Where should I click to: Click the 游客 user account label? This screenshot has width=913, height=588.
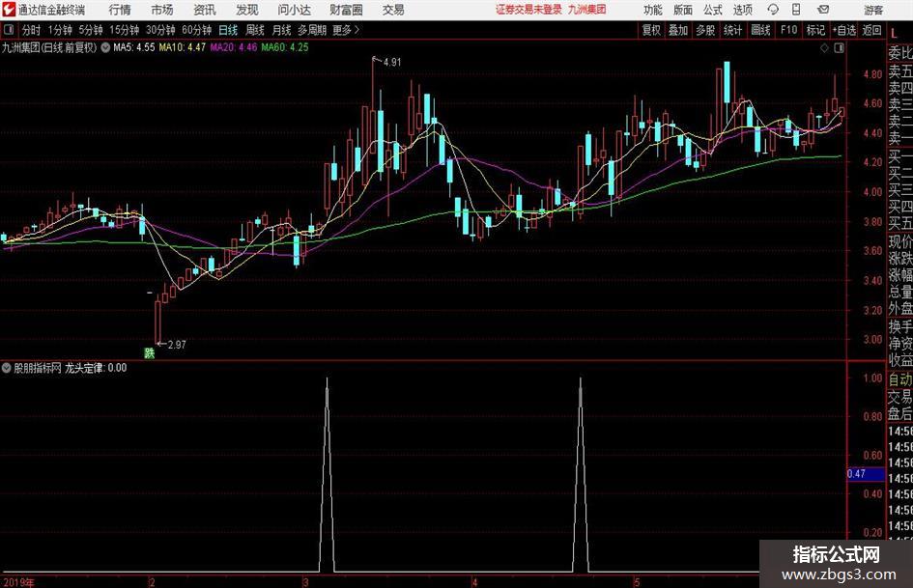tap(872, 10)
